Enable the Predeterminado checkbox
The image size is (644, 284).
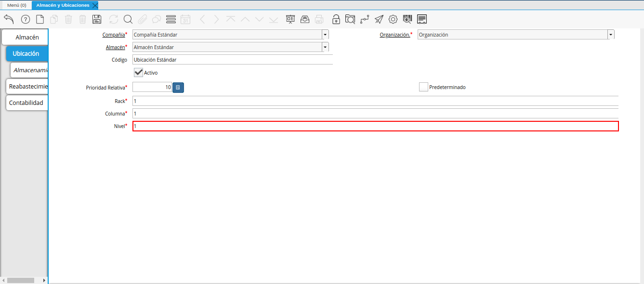[x=423, y=87]
